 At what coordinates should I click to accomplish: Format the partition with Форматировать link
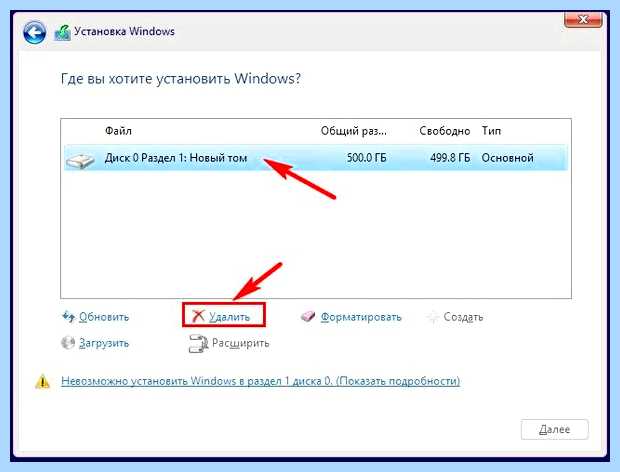coord(361,317)
